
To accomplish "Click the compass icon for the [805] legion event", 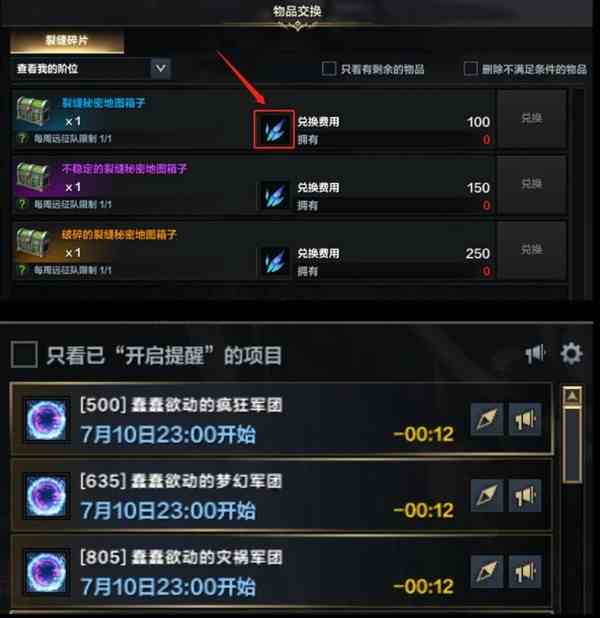I will click(x=487, y=572).
